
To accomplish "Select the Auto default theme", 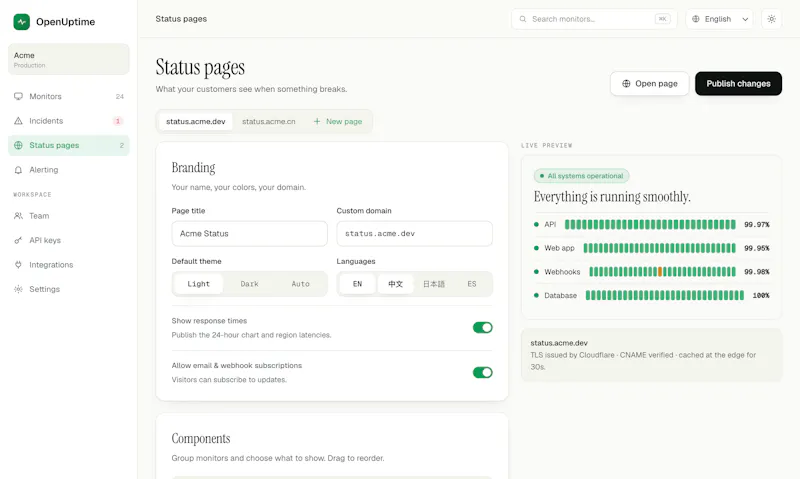I will (301, 284).
